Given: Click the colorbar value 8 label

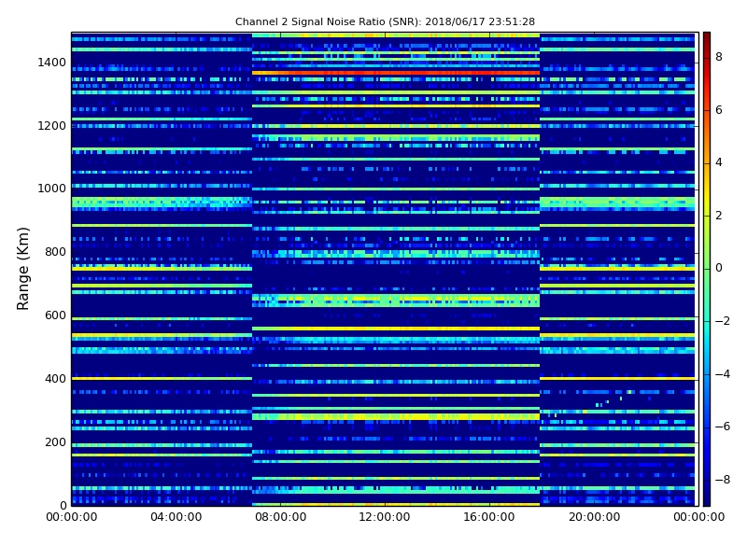Looking at the screenshot, I should [719, 57].
